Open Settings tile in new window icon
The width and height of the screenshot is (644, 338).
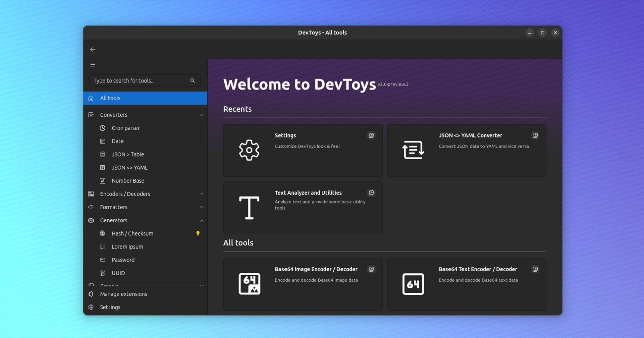(371, 135)
